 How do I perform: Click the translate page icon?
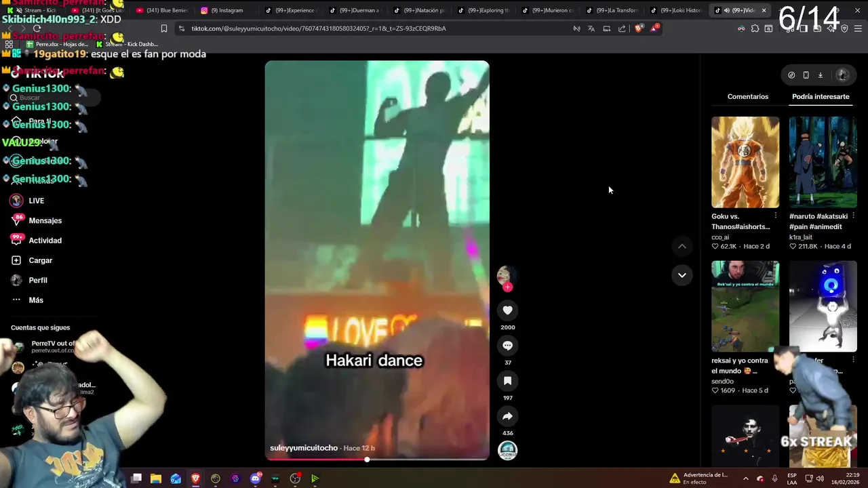tap(591, 28)
